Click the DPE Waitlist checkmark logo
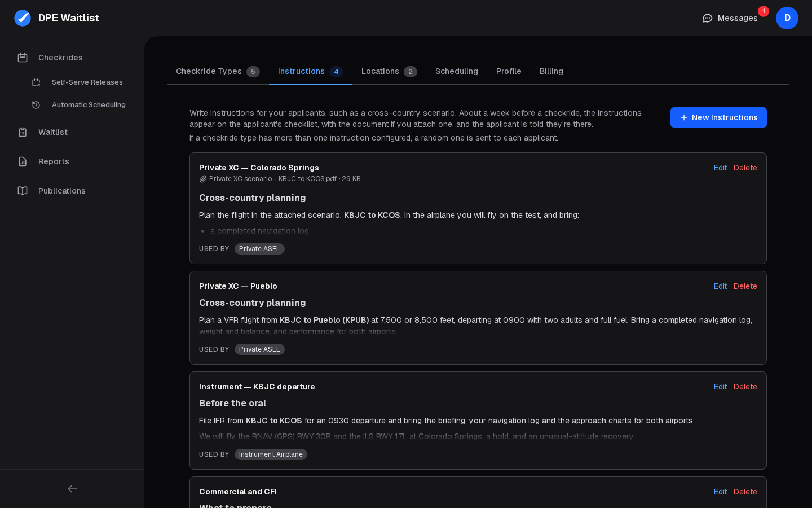This screenshot has width=812, height=508. (x=23, y=18)
